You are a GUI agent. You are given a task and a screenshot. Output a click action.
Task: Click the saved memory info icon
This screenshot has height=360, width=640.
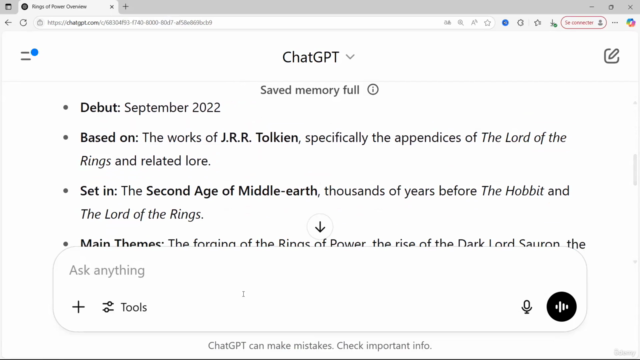(x=373, y=89)
